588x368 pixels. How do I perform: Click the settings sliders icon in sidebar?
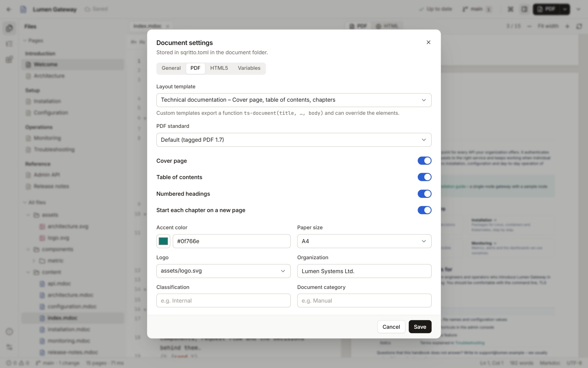(9, 347)
